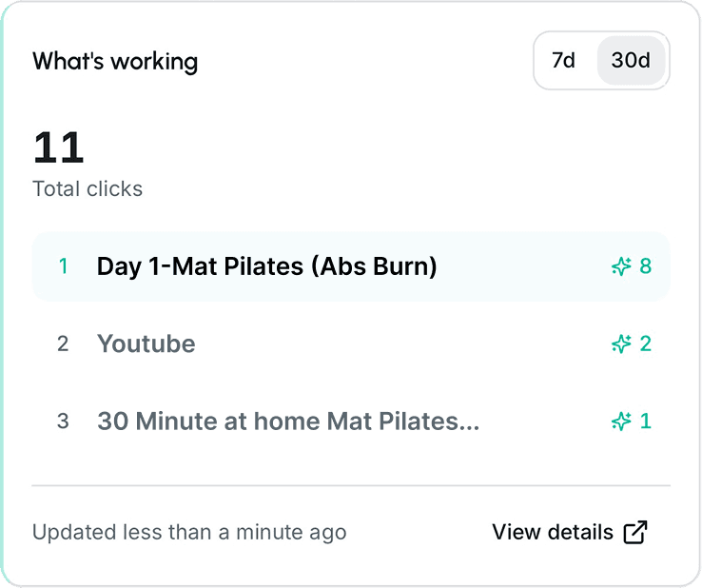Click the rank number 1 label
Image resolution: width=702 pixels, height=588 pixels.
click(64, 266)
